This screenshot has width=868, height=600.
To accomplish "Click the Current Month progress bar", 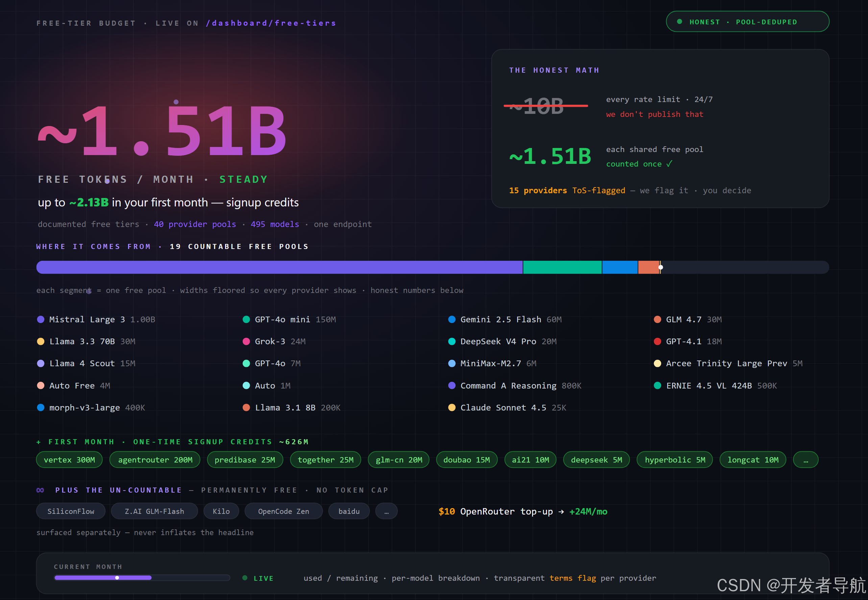I will (x=142, y=578).
